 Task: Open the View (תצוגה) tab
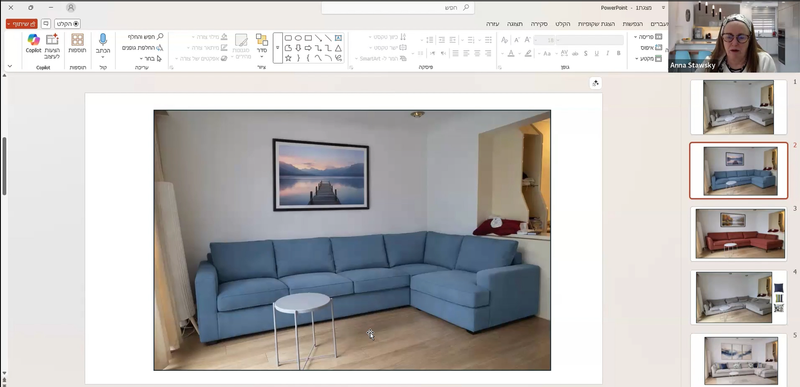[x=514, y=24]
